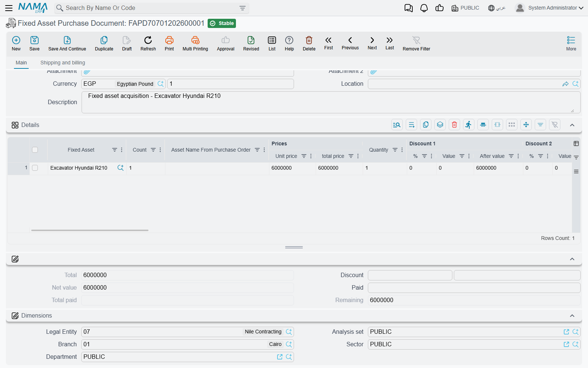Screen dimensions: 588x368
Task: Open Multi Printing
Action: point(195,43)
